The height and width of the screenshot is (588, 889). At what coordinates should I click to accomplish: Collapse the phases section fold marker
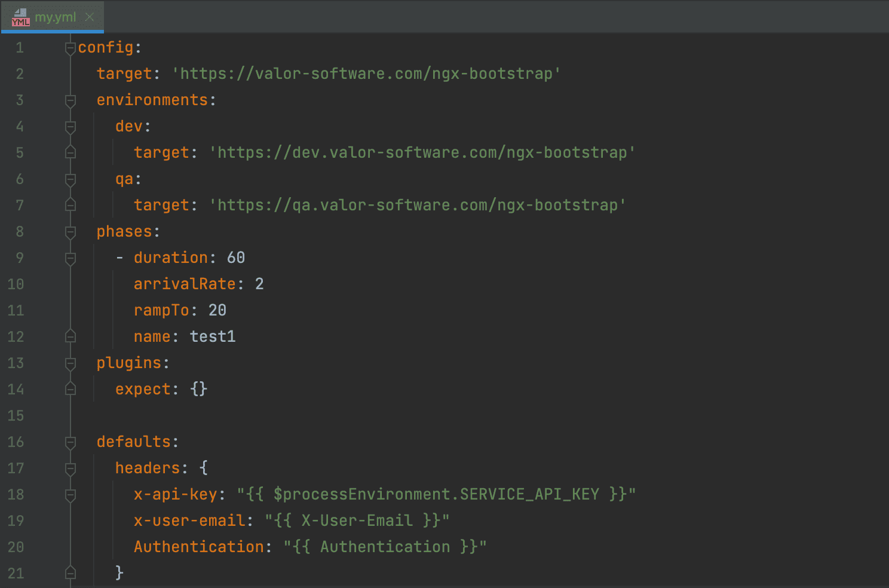70,232
